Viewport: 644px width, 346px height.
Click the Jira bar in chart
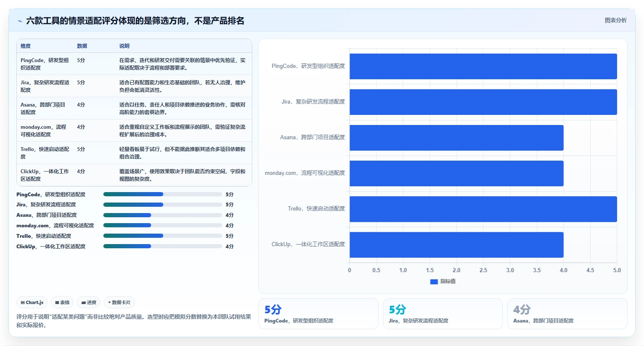[483, 102]
